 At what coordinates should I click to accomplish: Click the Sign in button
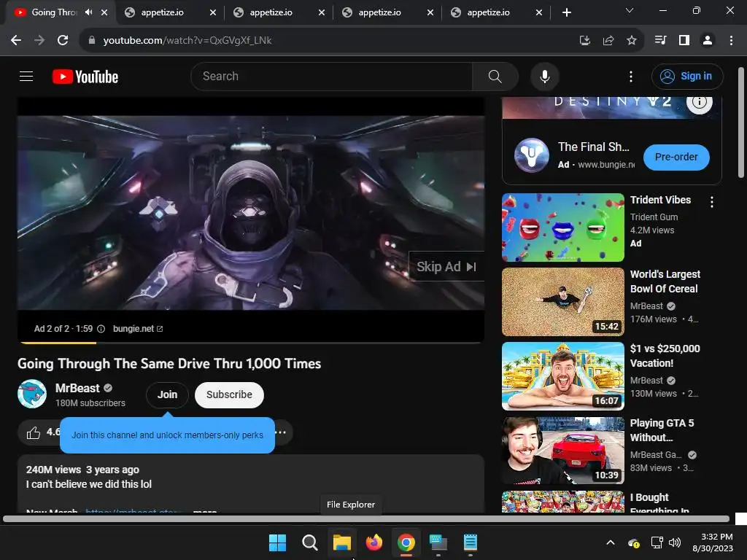pos(687,76)
